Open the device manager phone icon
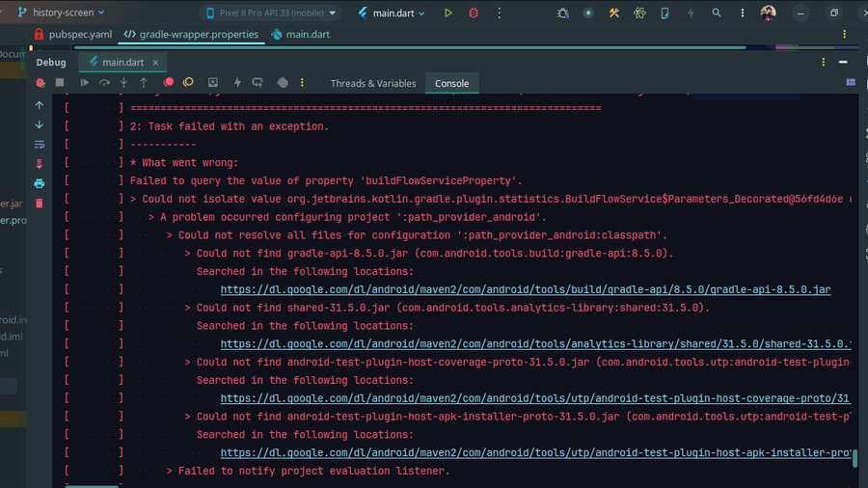 665,13
